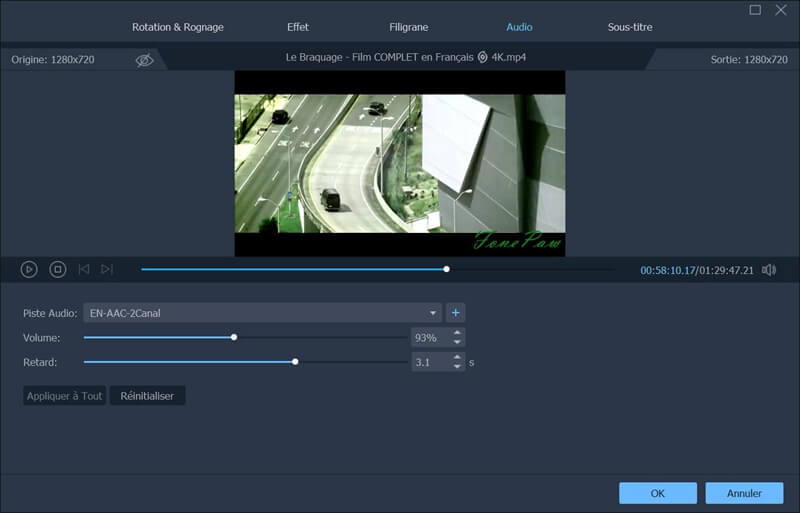Click the video preview image
This screenshot has width=800, height=513.
click(399, 163)
